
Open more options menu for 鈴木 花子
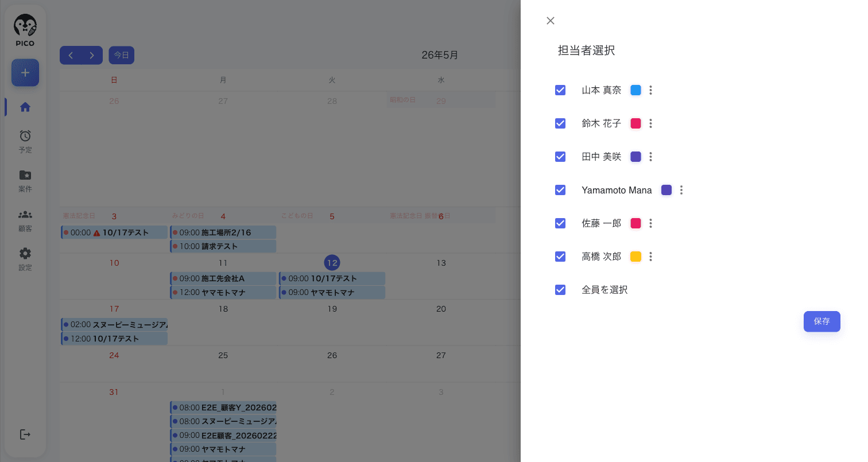(650, 123)
